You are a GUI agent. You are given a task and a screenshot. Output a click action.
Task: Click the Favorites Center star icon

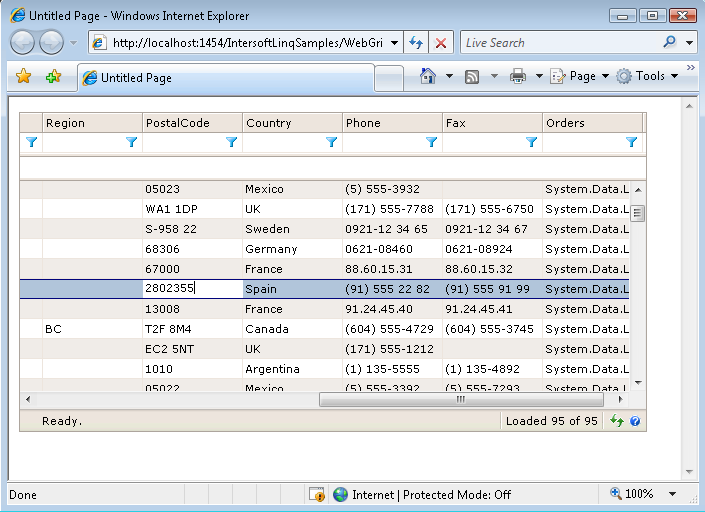(24, 77)
